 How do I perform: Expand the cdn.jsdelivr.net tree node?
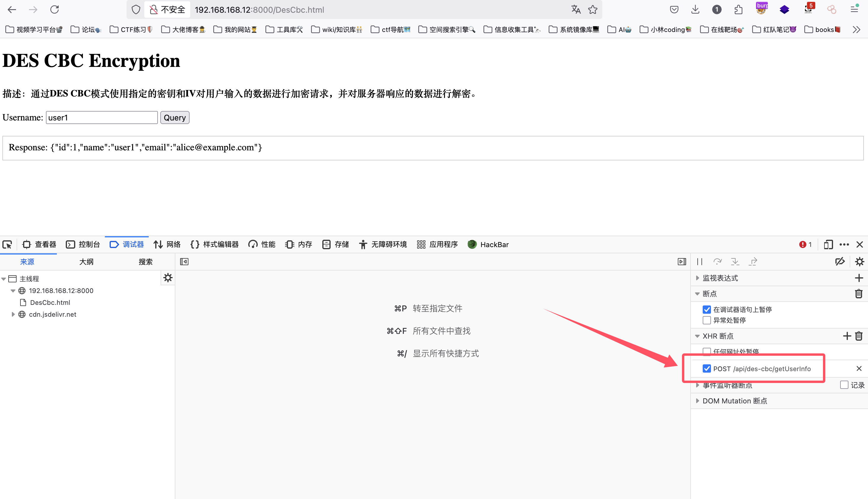coord(13,314)
